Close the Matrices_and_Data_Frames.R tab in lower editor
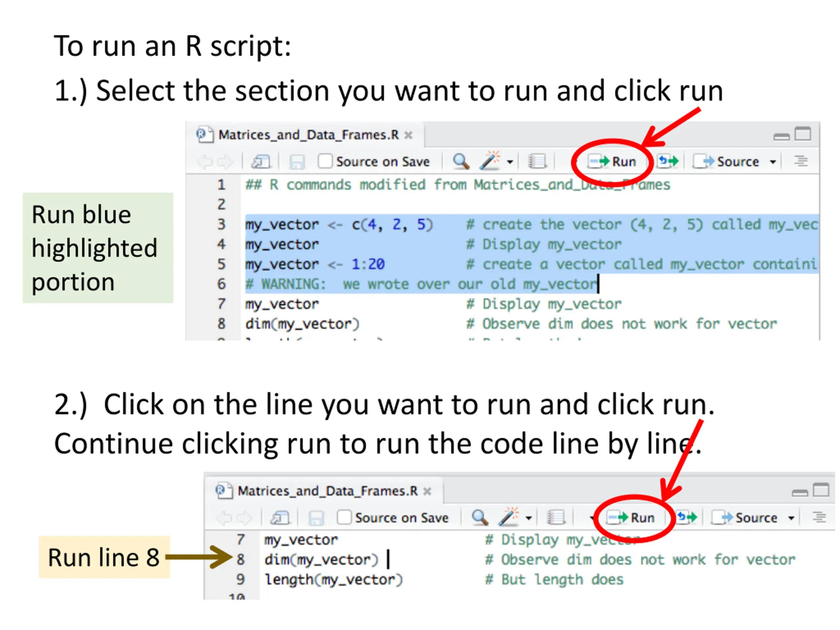 point(427,492)
